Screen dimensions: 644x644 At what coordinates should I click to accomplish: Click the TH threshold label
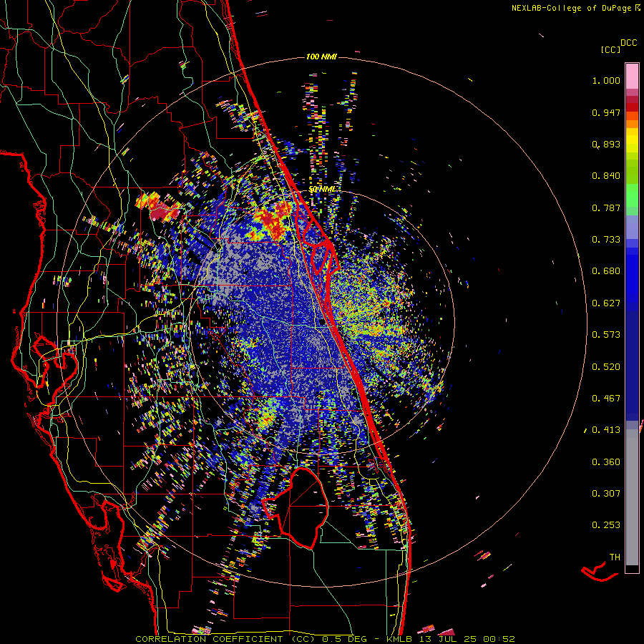click(615, 557)
